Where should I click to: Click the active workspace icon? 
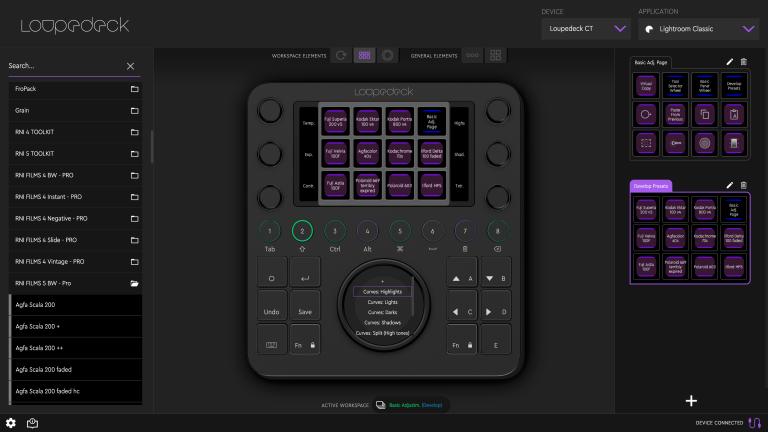(x=381, y=405)
